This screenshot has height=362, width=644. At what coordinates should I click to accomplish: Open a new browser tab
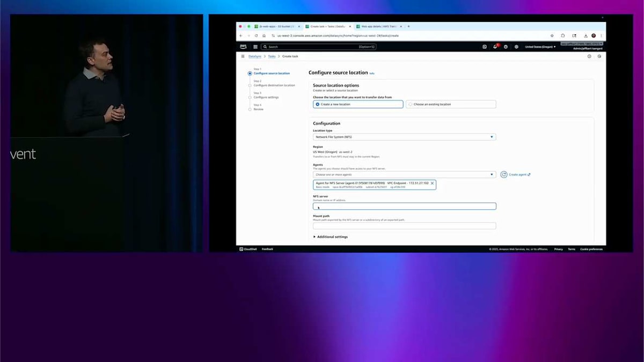point(408,26)
